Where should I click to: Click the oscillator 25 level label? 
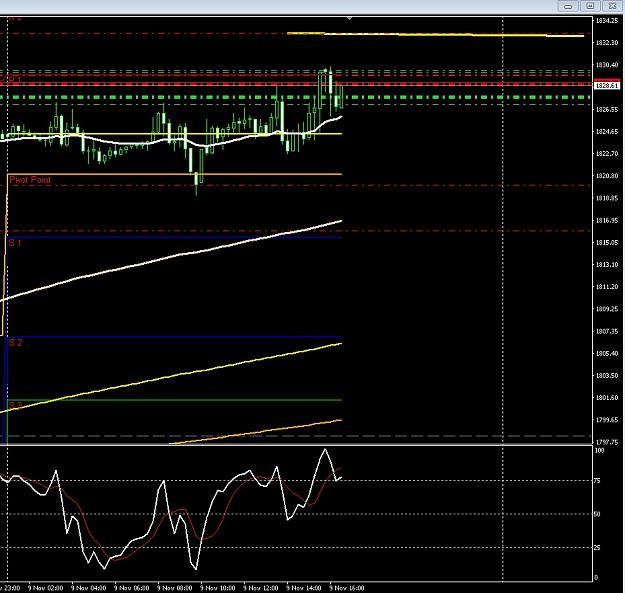(x=597, y=548)
